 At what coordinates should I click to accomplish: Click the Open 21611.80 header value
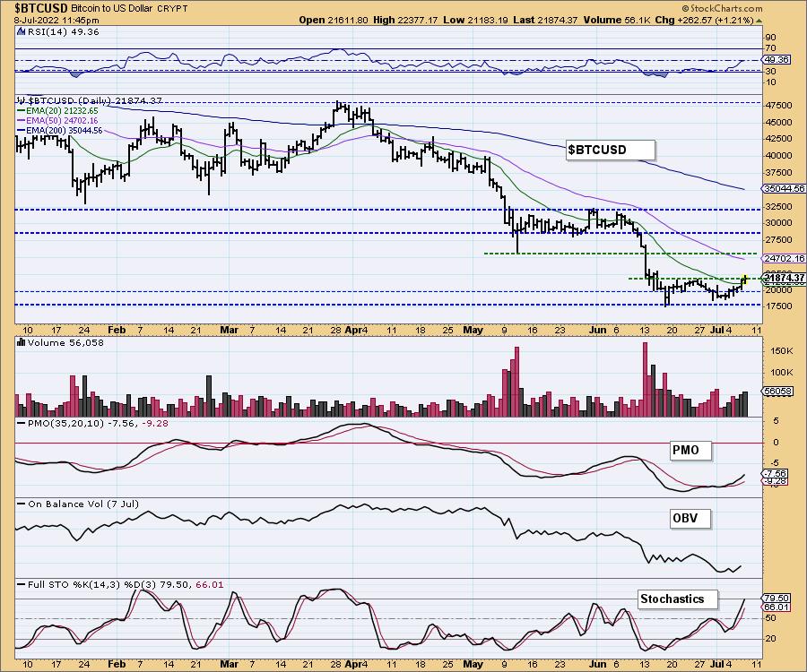[x=334, y=21]
